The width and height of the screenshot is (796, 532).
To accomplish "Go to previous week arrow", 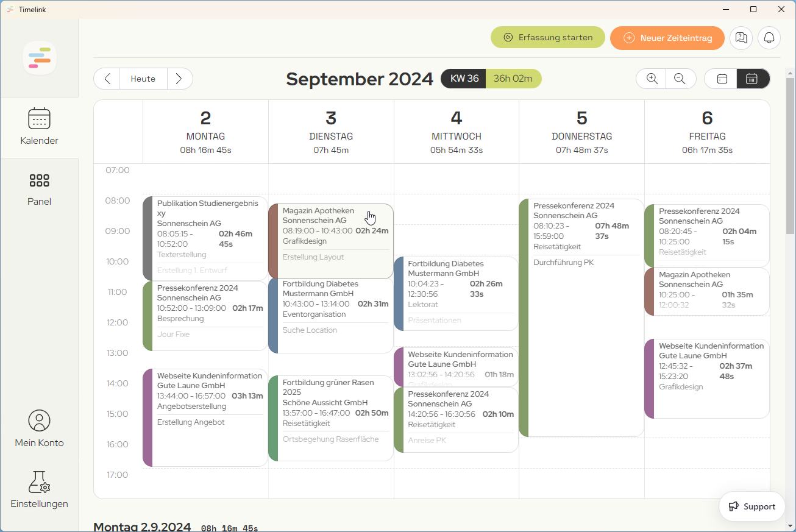I will point(107,79).
